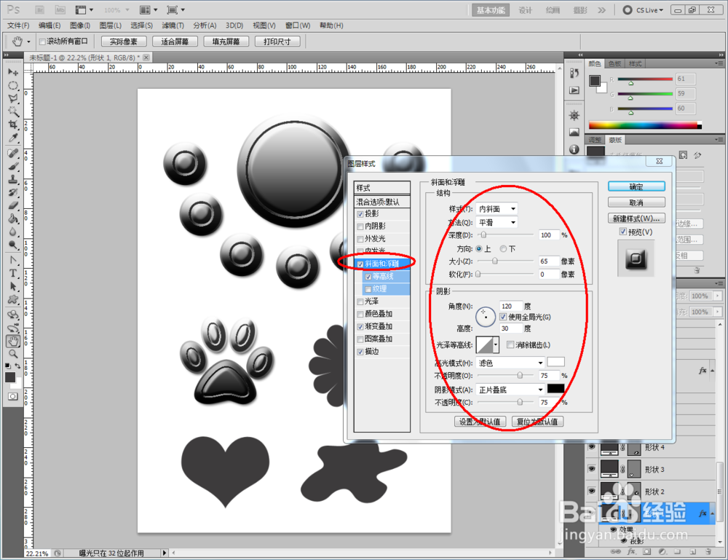
Task: Open the 光泽等高线 picker arrow
Action: tap(496, 345)
